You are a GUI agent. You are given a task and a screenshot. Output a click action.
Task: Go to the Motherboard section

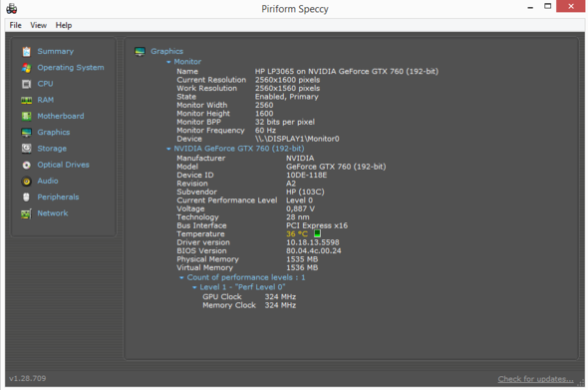click(x=61, y=116)
